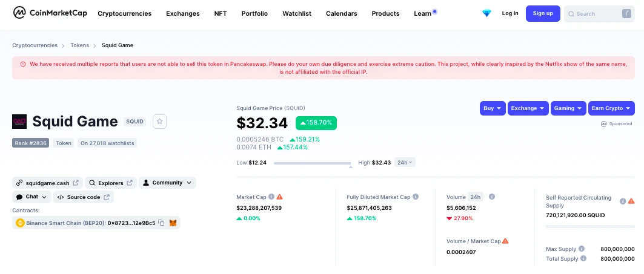Open the Source code link
644x274 pixels.
coord(84,197)
